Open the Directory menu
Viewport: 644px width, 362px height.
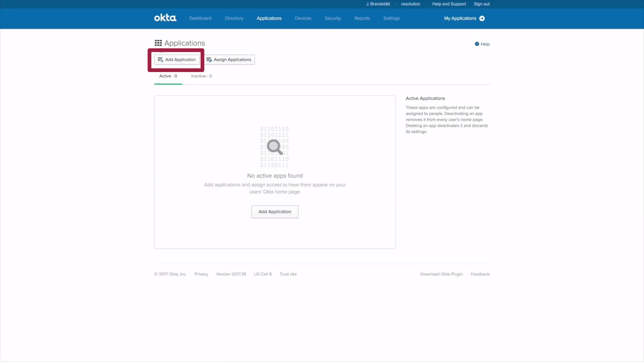234,18
